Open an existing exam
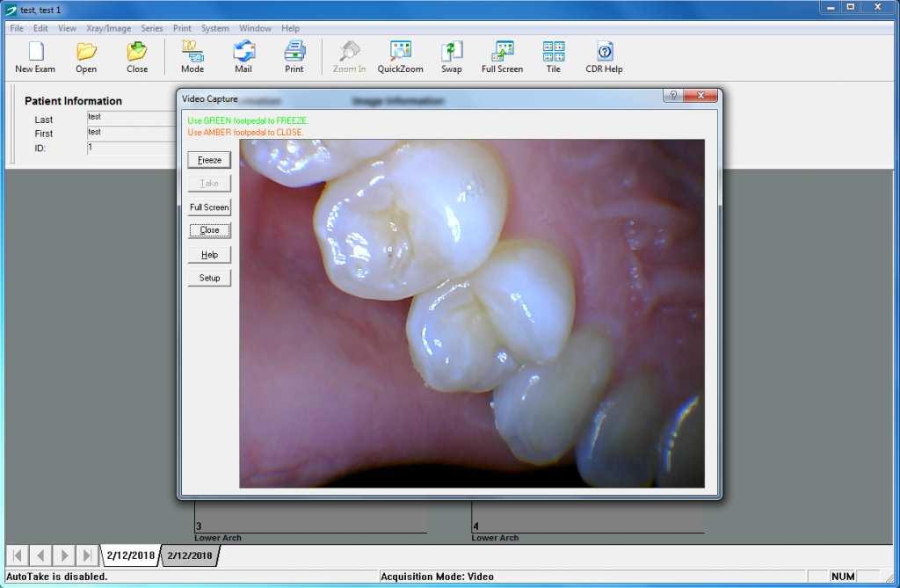 tap(85, 56)
